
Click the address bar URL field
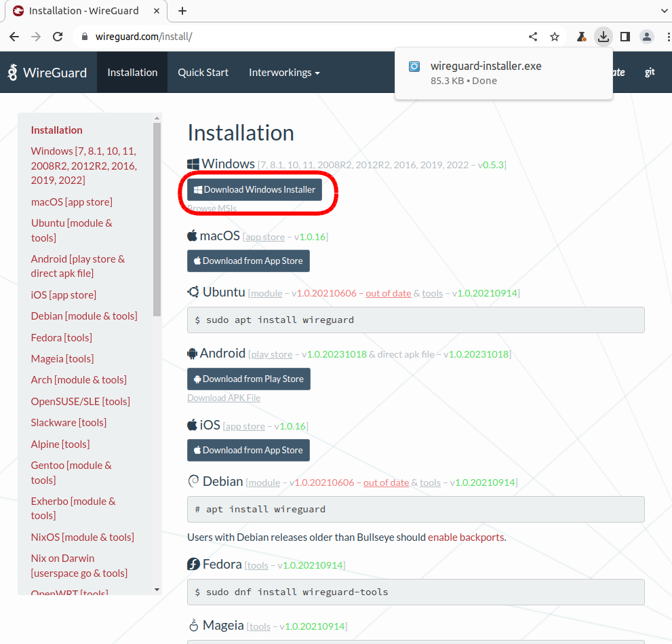305,37
